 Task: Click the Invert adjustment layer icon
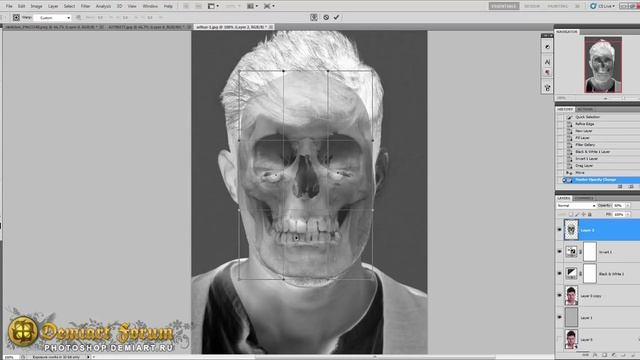point(571,252)
